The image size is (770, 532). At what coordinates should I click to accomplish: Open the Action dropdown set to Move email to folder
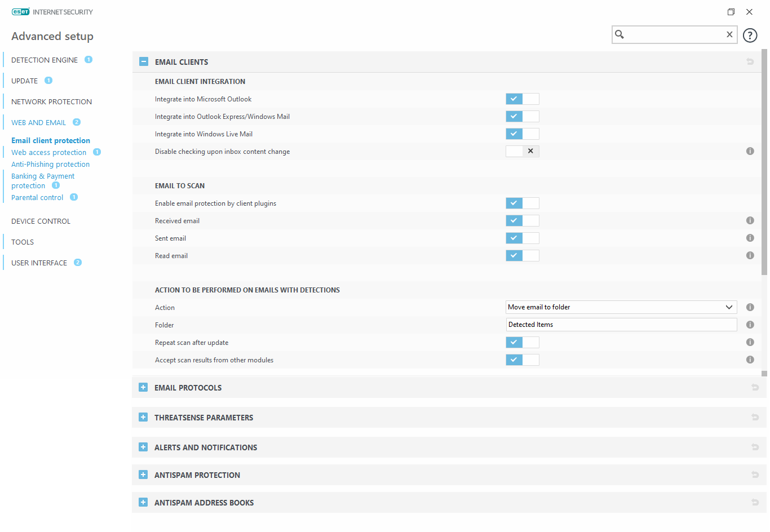(621, 307)
